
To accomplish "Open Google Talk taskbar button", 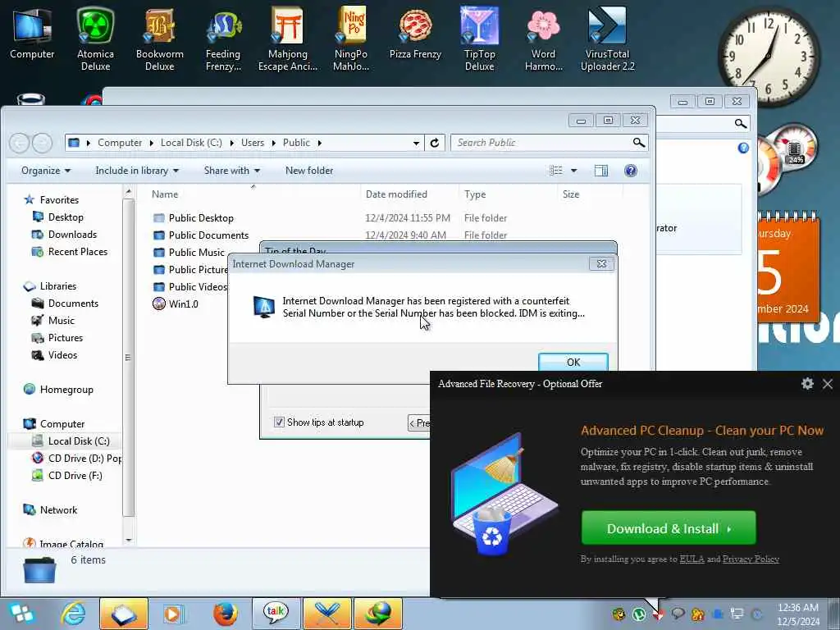I will [276, 614].
